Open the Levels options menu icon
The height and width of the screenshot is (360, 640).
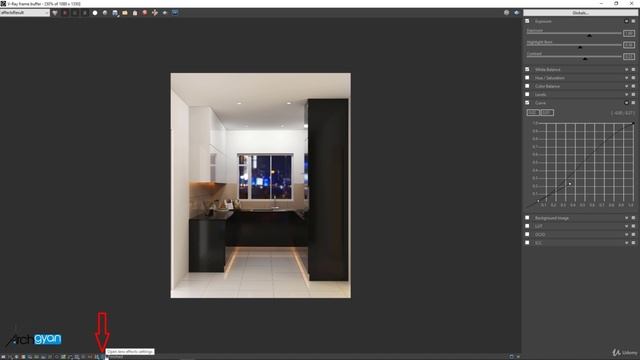pos(633,94)
